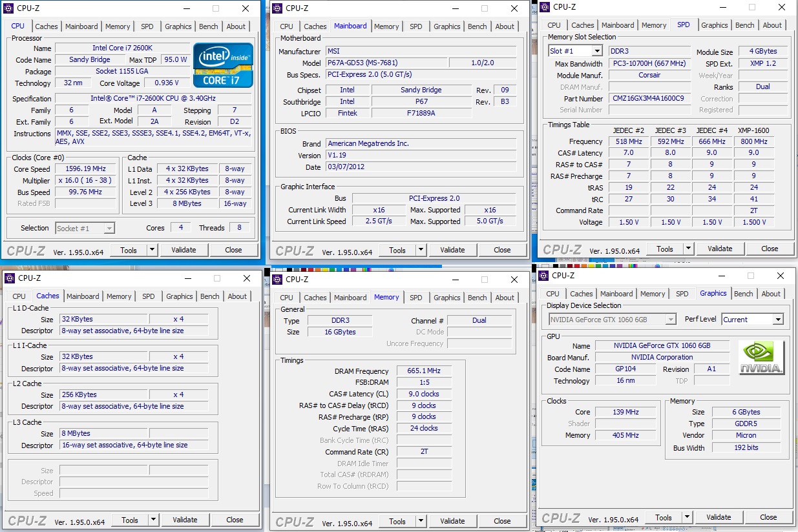Screen dimensions: 798x532
Task: Click CPU-Z app icon in Memory tab window title bar
Action: point(277,280)
